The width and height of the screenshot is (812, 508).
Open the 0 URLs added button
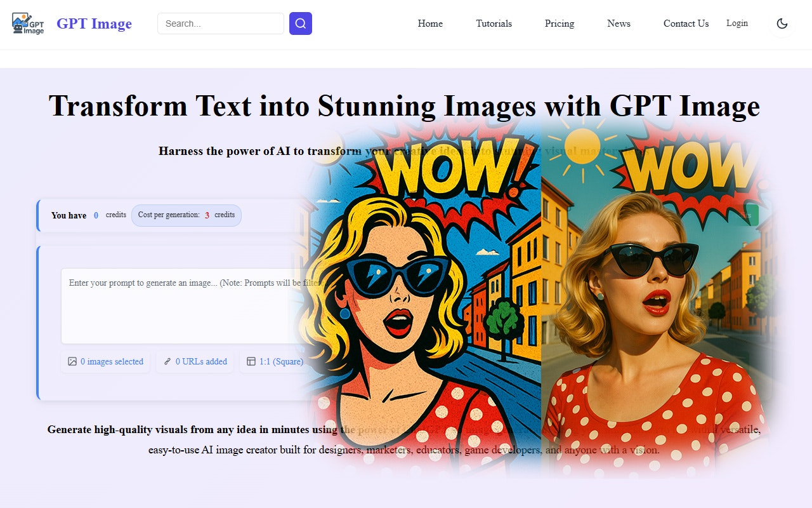(x=195, y=361)
